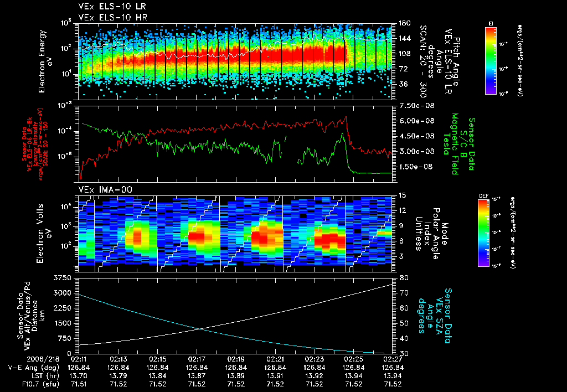
Task: Click the LST value 13.89
Action: (x=236, y=376)
